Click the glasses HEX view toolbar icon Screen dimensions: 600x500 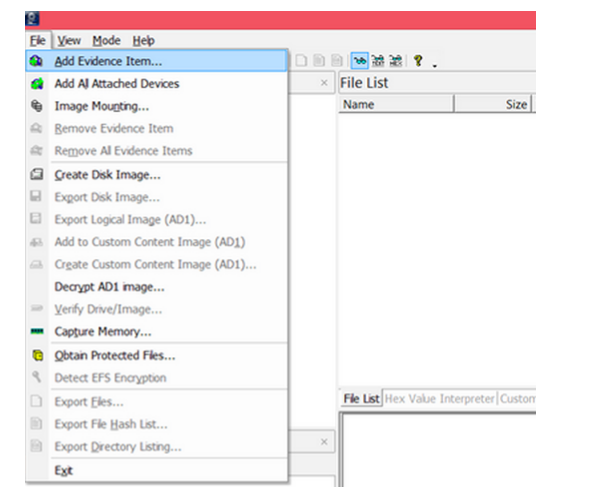pos(395,61)
